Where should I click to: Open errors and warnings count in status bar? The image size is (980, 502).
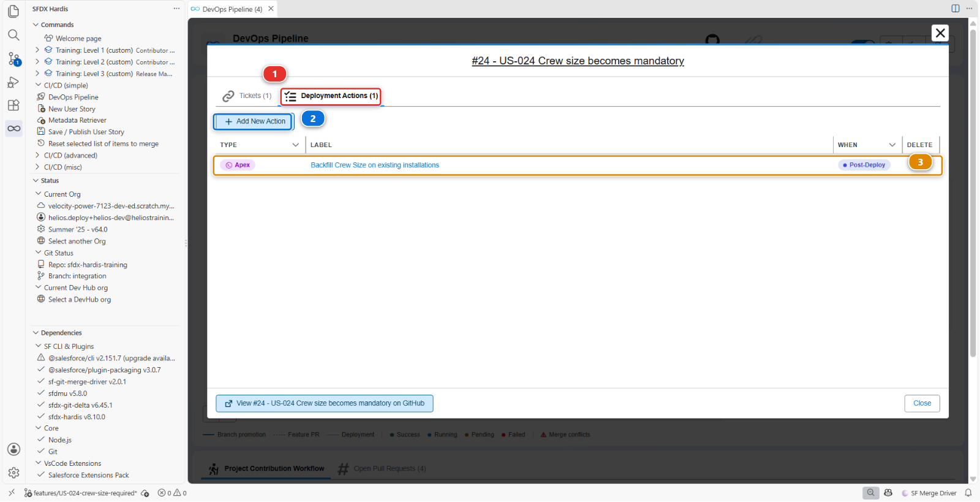172,493
